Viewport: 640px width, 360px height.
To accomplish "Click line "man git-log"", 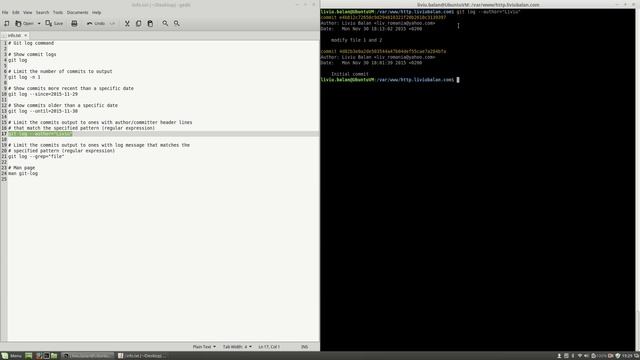I will 23,173.
